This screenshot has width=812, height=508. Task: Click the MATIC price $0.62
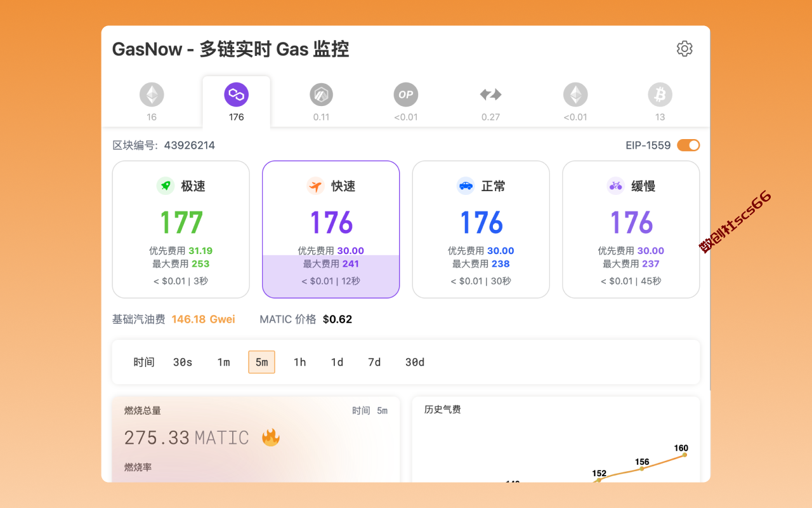coord(337,319)
